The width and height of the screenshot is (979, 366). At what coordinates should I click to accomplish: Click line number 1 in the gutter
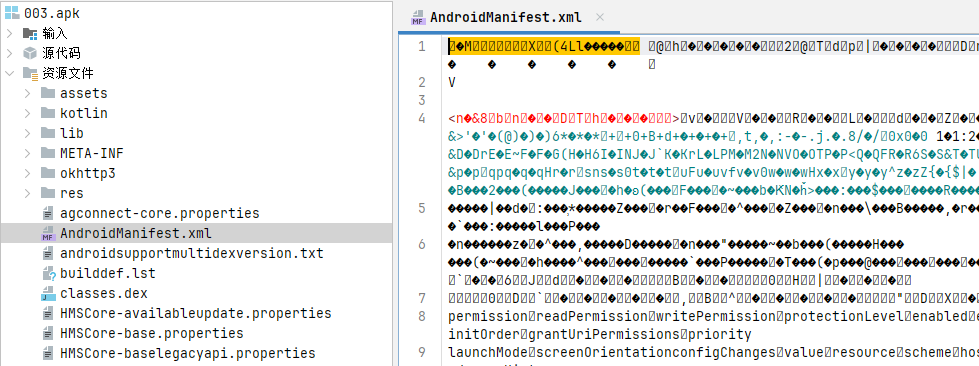pyautogui.click(x=421, y=46)
